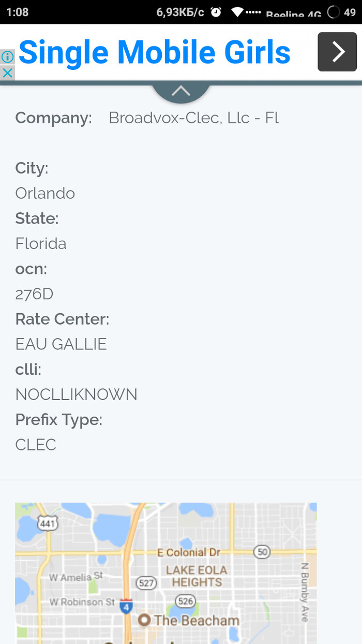362x644 pixels.
Task: Close the ad with the X icon
Action: [x=7, y=73]
